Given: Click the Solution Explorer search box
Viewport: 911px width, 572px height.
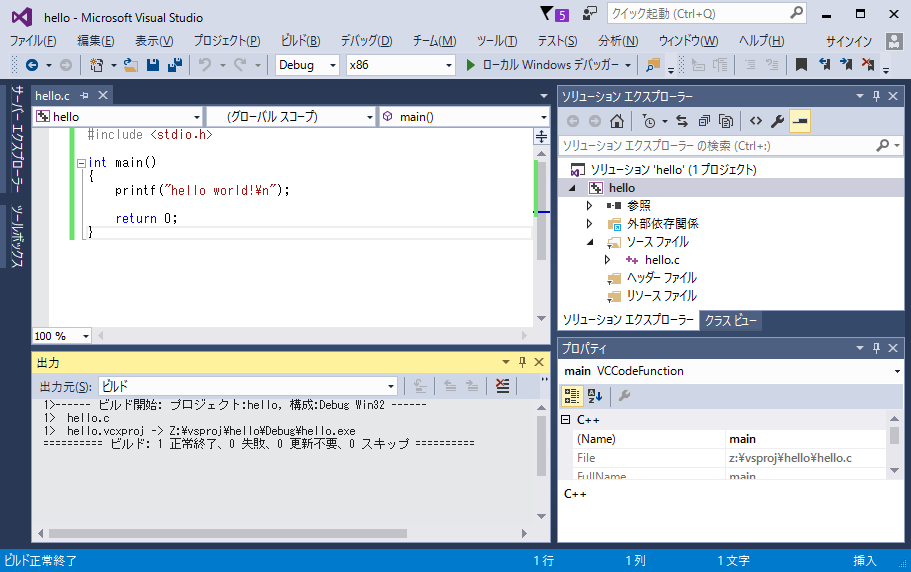Looking at the screenshot, I should (x=730, y=146).
